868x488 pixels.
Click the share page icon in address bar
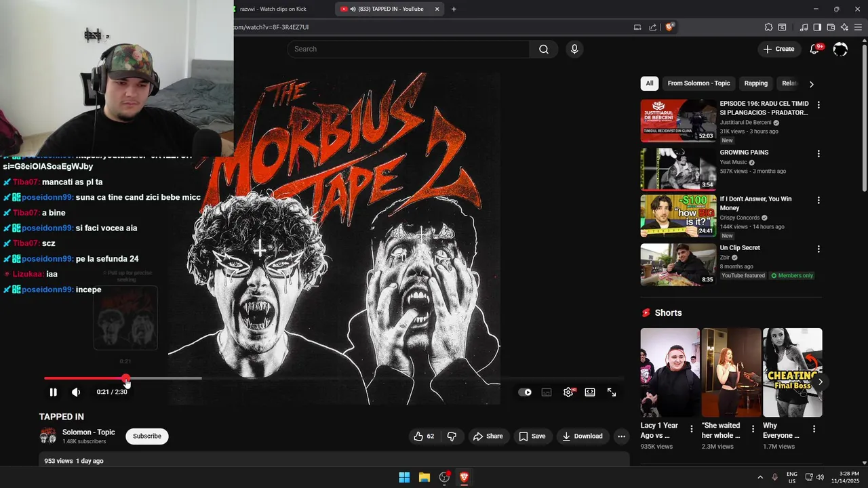pos(652,27)
